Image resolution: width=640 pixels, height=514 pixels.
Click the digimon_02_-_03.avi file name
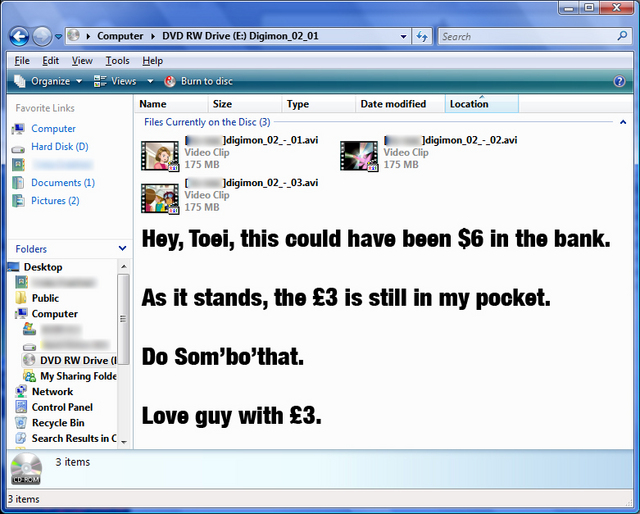point(251,182)
